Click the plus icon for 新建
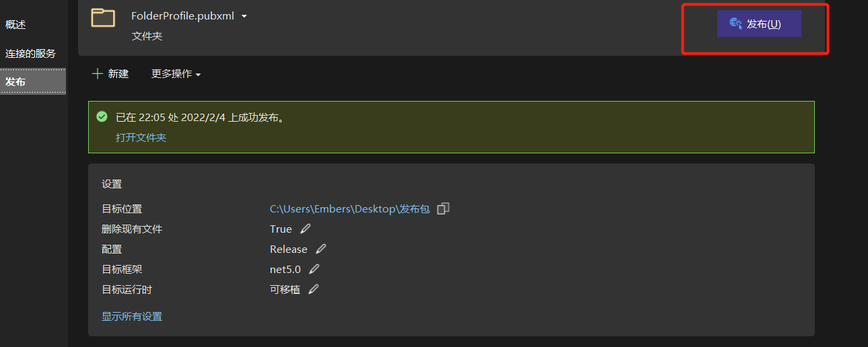 coord(98,74)
